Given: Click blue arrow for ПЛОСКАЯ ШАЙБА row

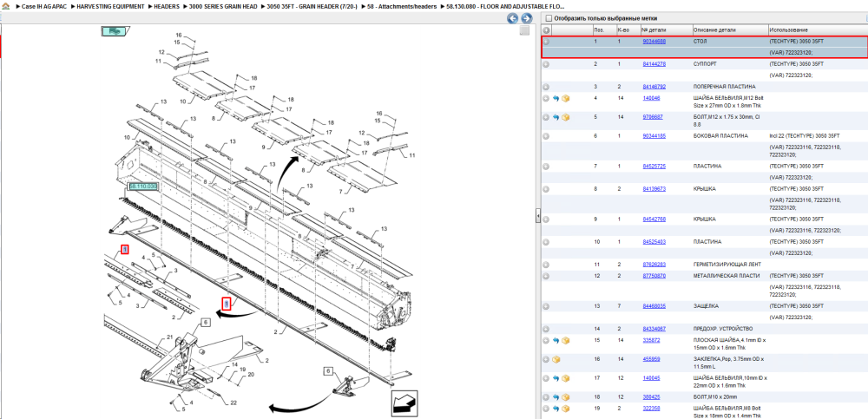Looking at the screenshot, I should (556, 340).
